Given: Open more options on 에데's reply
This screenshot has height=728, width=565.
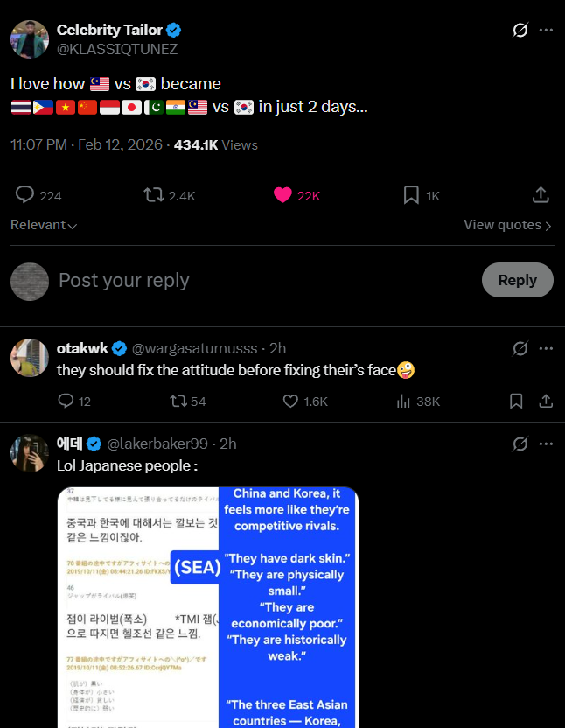Looking at the screenshot, I should pyautogui.click(x=546, y=444).
